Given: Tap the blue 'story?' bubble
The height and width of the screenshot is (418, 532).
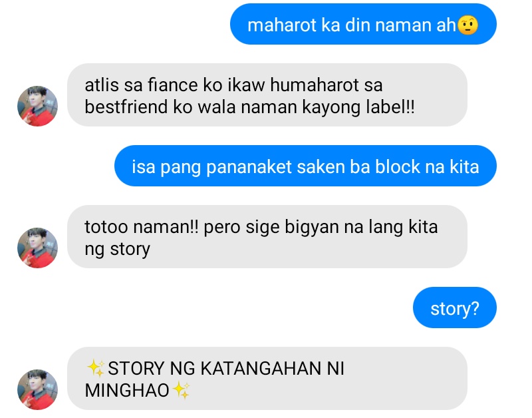Looking at the screenshot, I should tap(455, 308).
